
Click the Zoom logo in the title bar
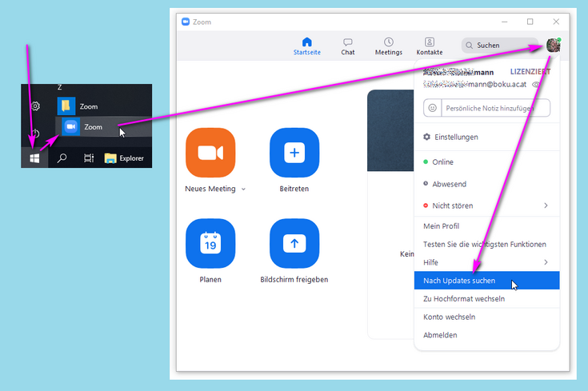[186, 22]
